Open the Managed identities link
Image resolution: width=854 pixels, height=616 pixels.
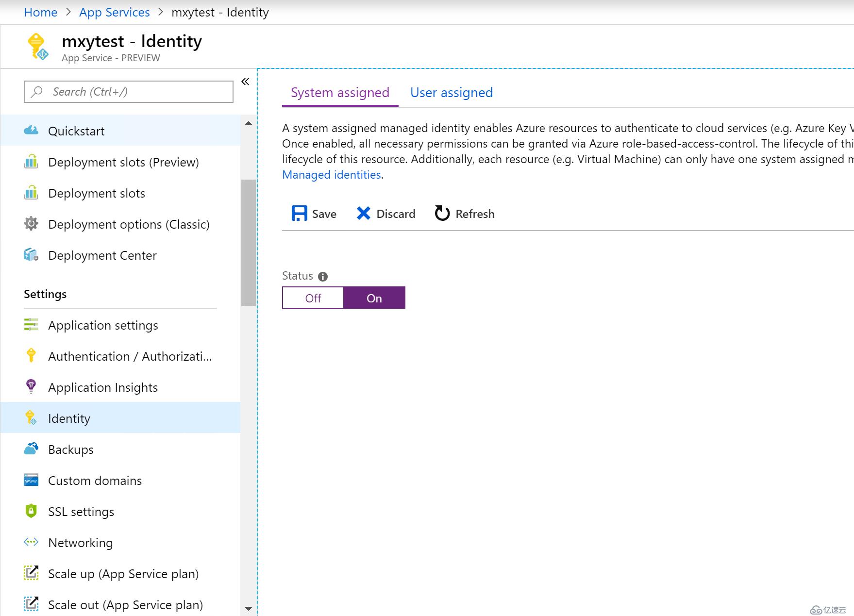coord(332,175)
